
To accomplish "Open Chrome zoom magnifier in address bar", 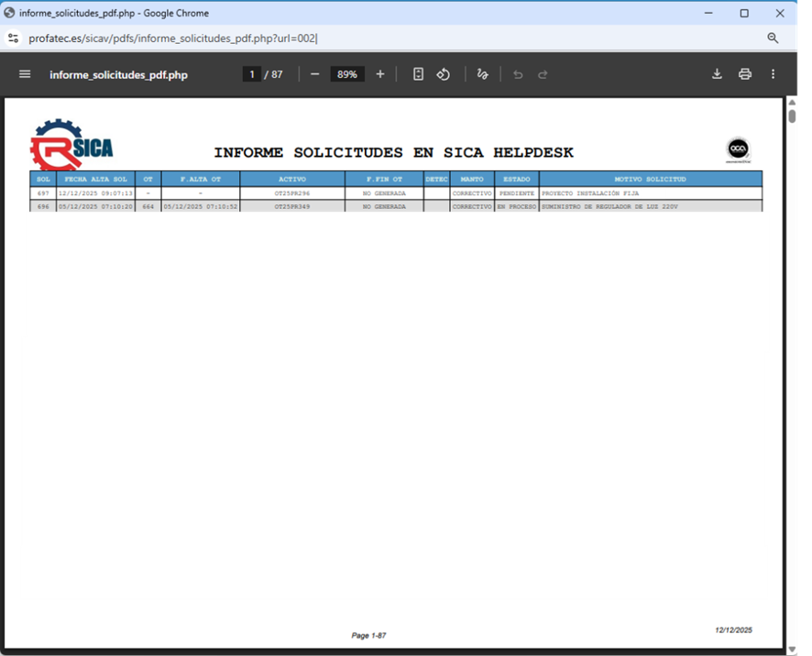I will click(773, 38).
